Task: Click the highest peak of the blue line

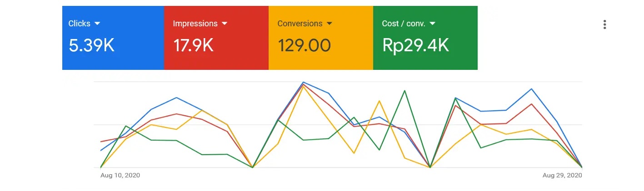Action: tap(303, 83)
